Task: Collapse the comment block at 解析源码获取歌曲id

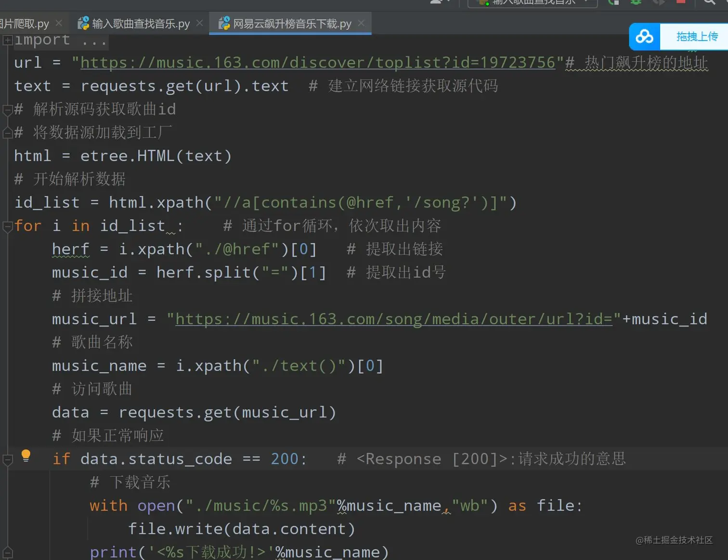Action: pos(7,110)
